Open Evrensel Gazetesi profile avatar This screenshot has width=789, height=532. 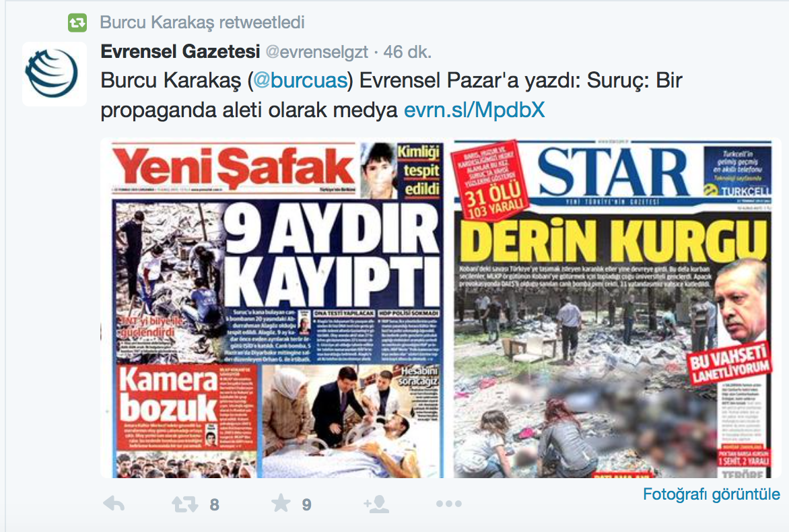(x=55, y=74)
